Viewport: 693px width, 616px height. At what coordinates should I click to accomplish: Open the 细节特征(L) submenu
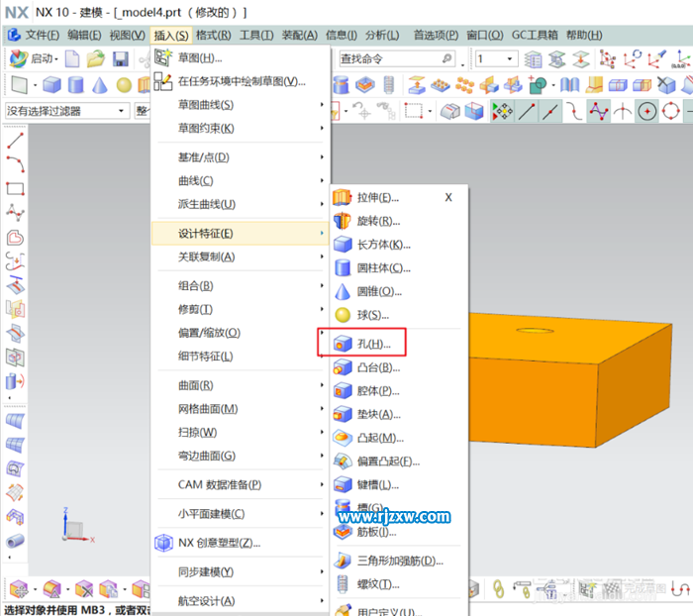(241, 357)
